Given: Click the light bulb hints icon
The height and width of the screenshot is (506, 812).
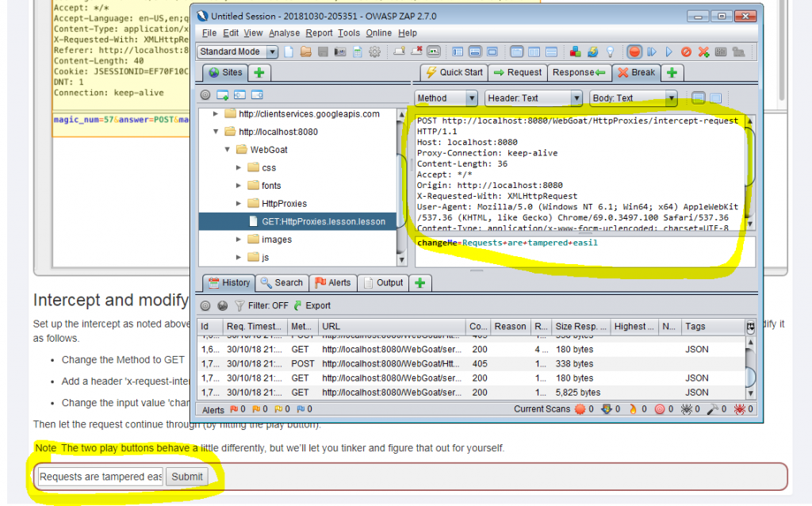Looking at the screenshot, I should click(610, 52).
